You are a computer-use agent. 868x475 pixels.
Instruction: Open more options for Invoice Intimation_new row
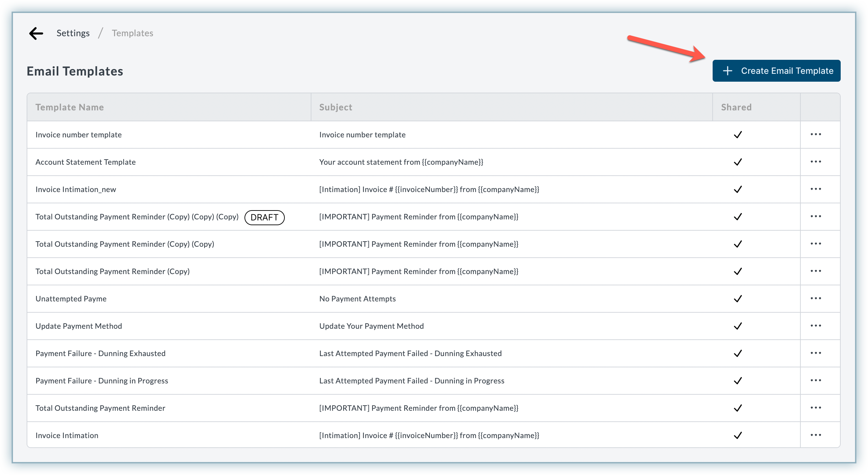[x=816, y=189]
